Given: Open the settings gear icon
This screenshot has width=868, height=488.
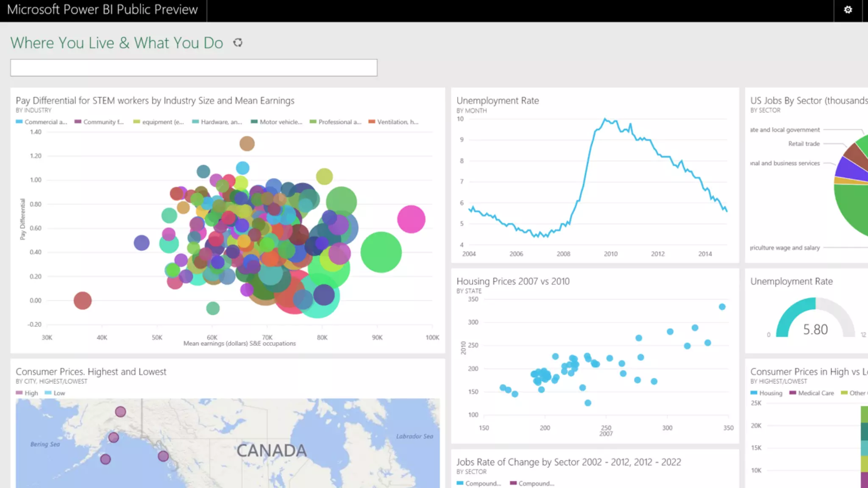Looking at the screenshot, I should (x=848, y=10).
